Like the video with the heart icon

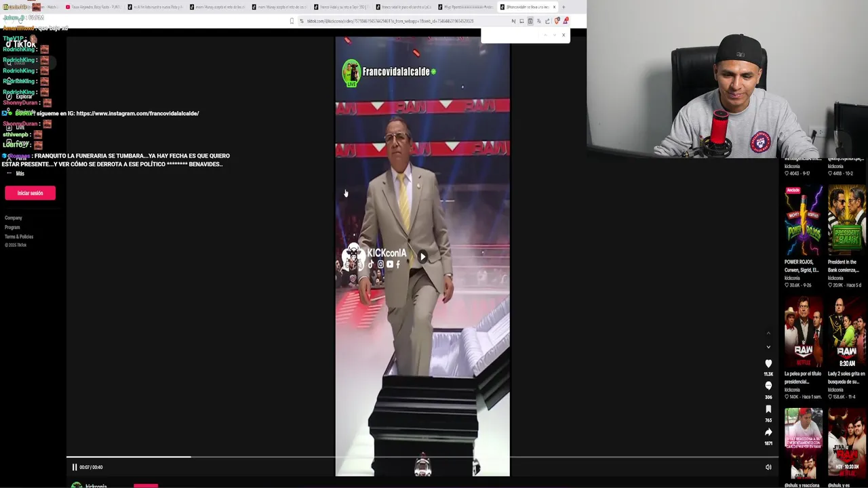(768, 364)
